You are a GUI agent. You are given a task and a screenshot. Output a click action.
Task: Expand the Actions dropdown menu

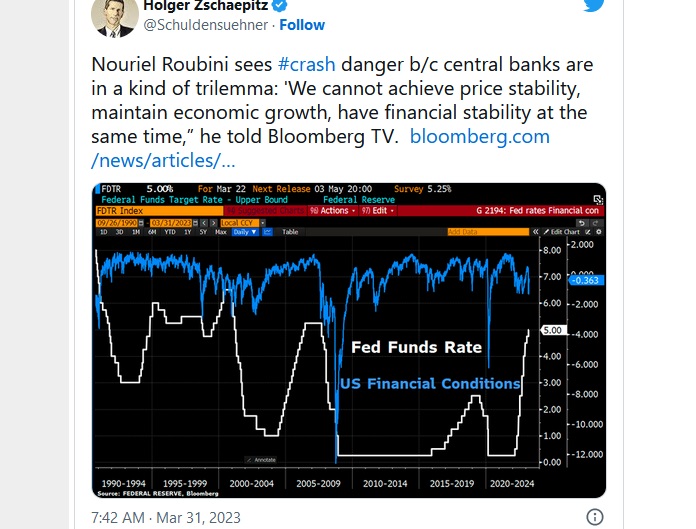[329, 211]
